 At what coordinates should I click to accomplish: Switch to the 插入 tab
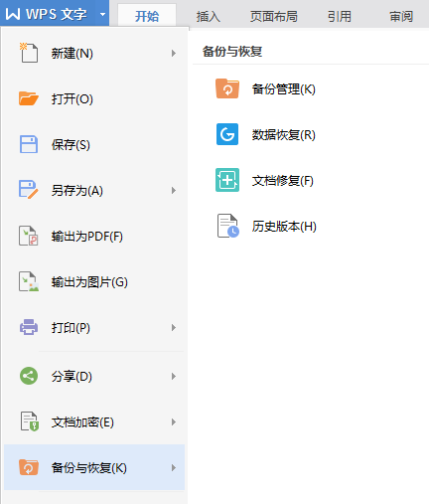click(208, 16)
